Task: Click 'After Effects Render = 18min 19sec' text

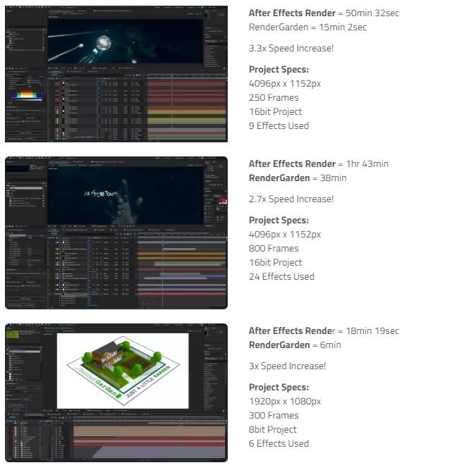Action: pyautogui.click(x=324, y=330)
